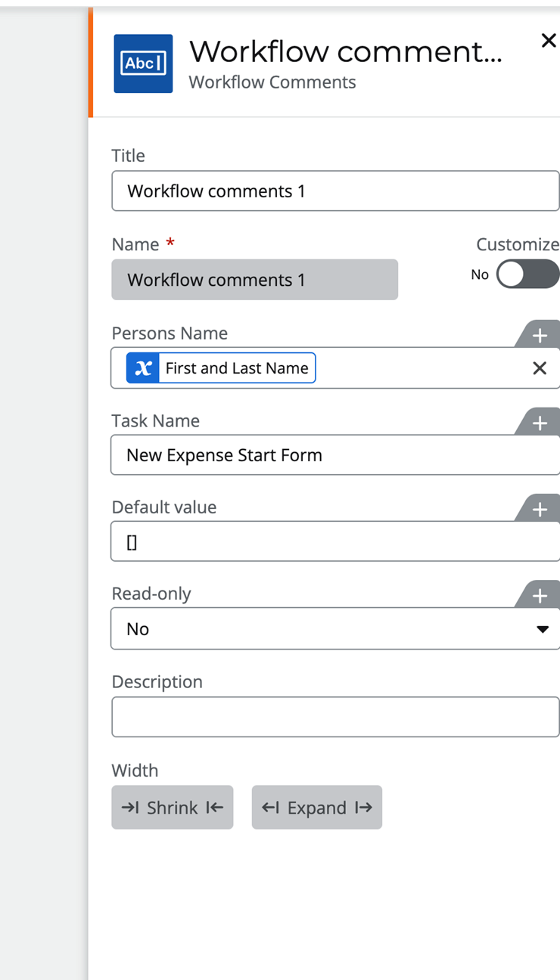Click the truncated Workflow comment heading
The height and width of the screenshot is (980, 560).
tap(345, 51)
